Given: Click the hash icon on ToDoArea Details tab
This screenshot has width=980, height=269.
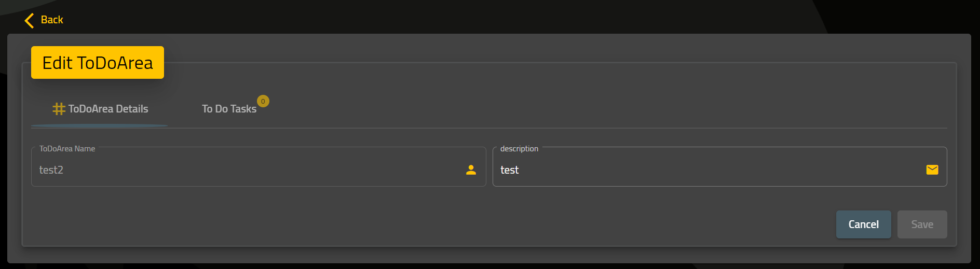Looking at the screenshot, I should 59,109.
